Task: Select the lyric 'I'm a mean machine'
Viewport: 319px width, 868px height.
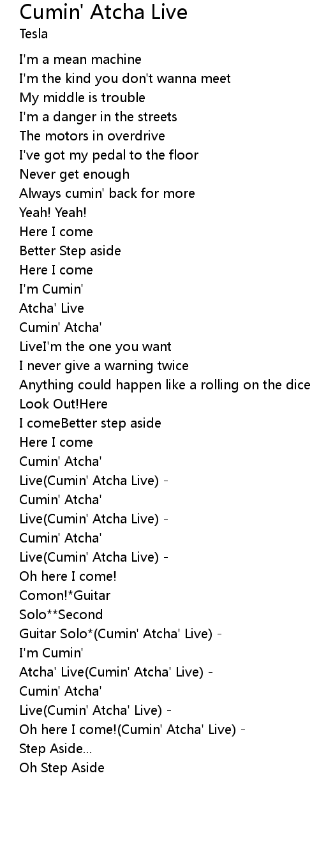Action: point(80,59)
